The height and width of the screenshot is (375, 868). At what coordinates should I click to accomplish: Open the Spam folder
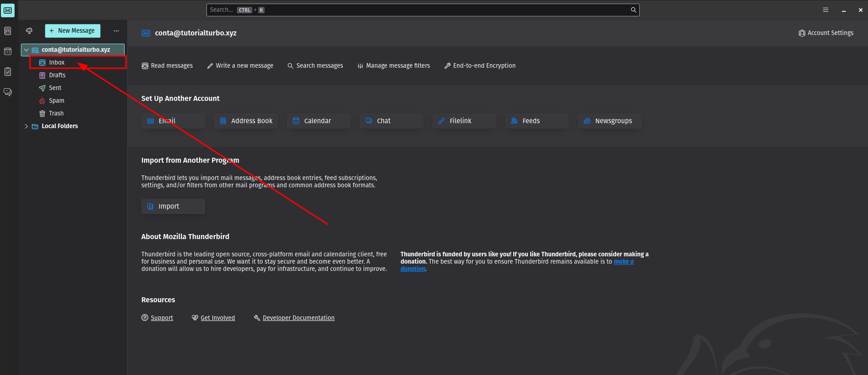56,101
